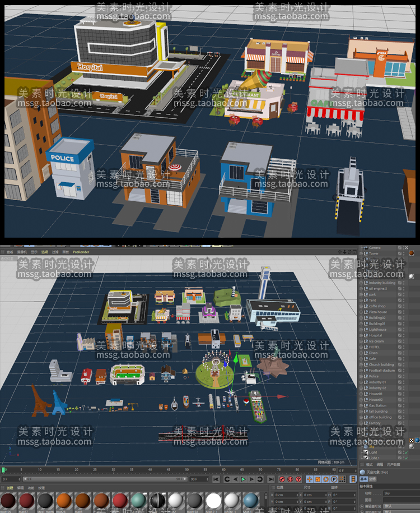Open the 选项 options viewport menu
This screenshot has height=513, width=420.
[x=45, y=252]
